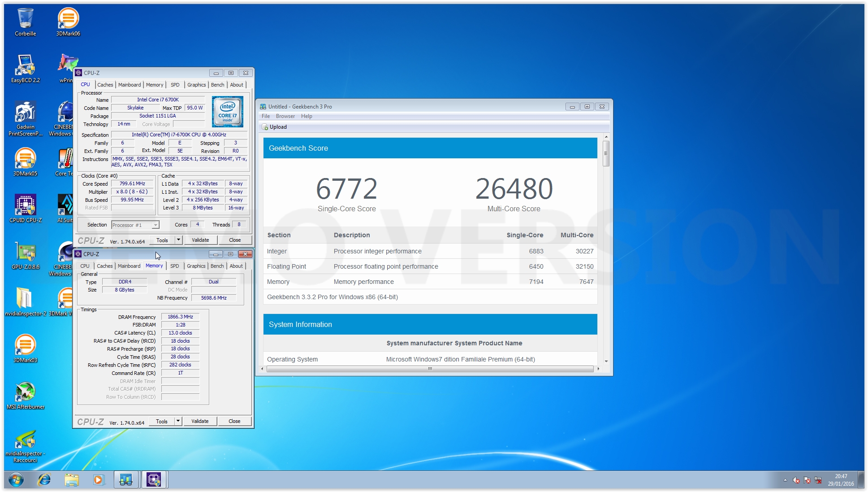Open Gadwin PrintScreen desktop icon
The width and height of the screenshot is (868, 492).
click(x=26, y=118)
